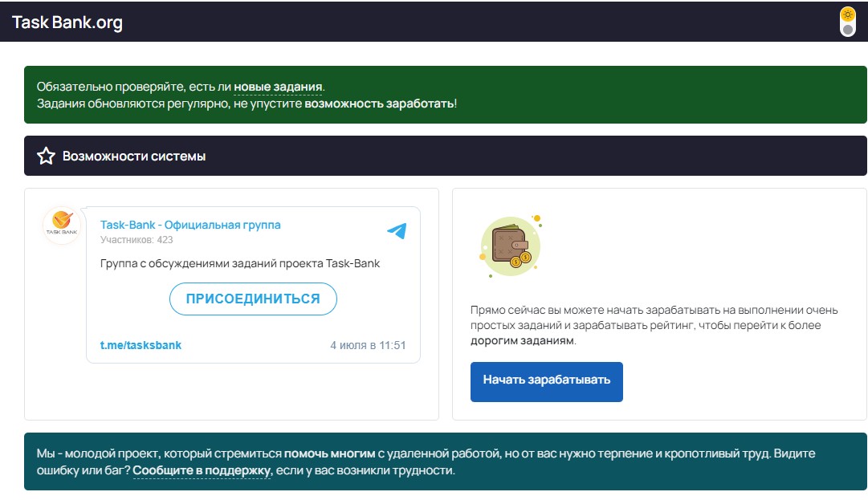
Task: Click the 4 июля в 11:51 timestamp
Action: coord(368,345)
